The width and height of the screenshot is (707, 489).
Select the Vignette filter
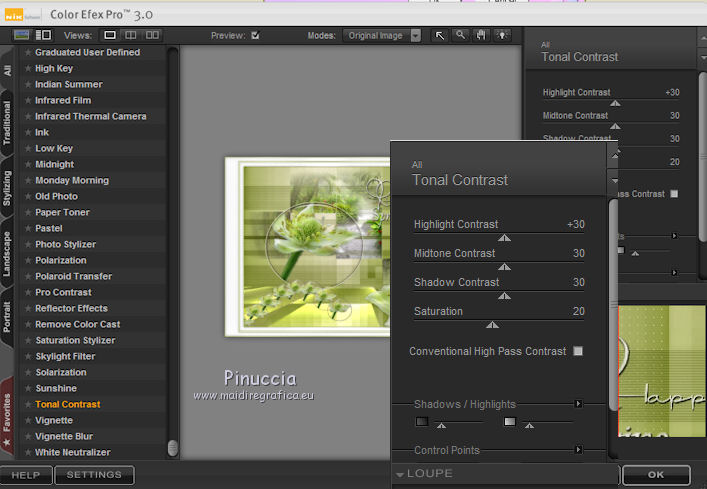(x=54, y=420)
